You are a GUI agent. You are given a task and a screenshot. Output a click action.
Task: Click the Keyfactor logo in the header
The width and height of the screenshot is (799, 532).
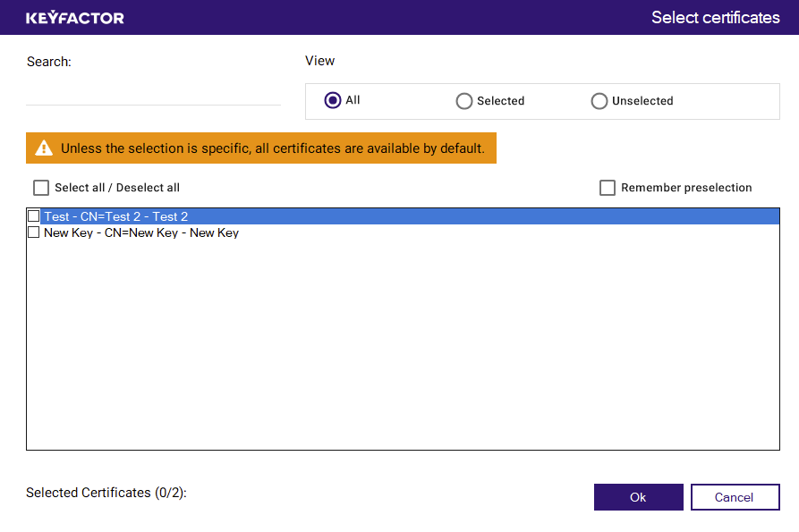click(75, 18)
